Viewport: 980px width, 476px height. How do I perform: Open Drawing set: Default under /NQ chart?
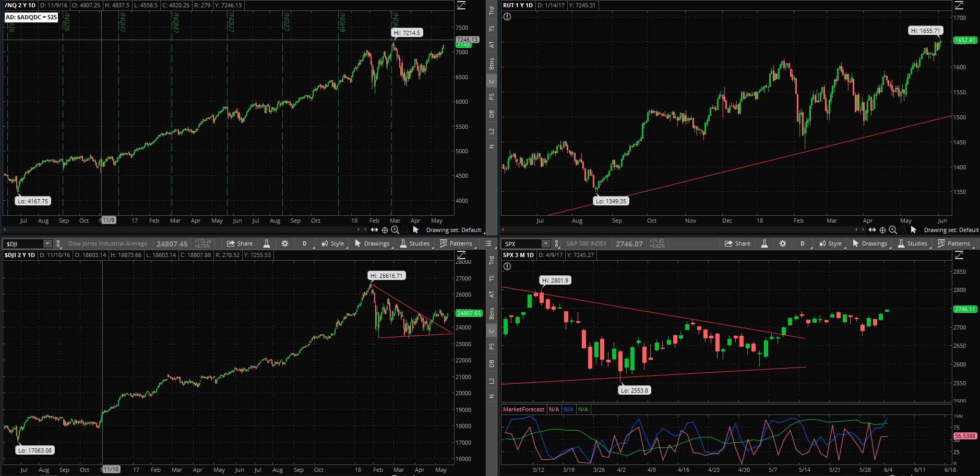pos(453,230)
